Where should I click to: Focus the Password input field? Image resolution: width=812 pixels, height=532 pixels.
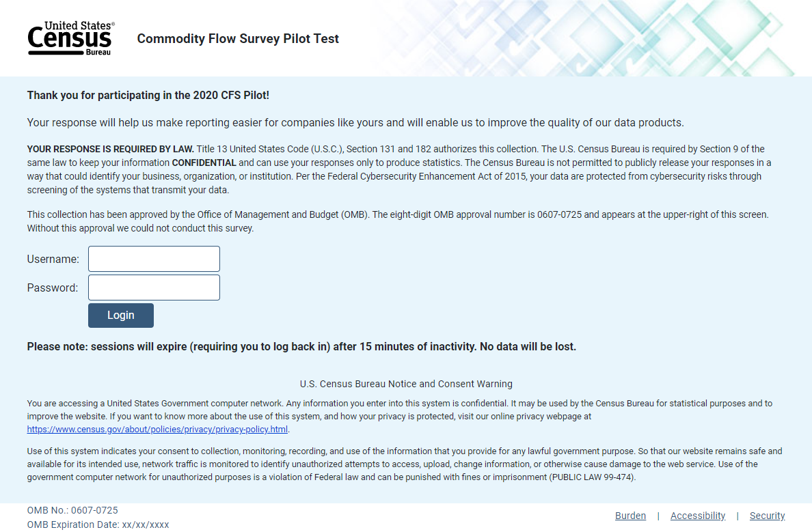point(154,288)
